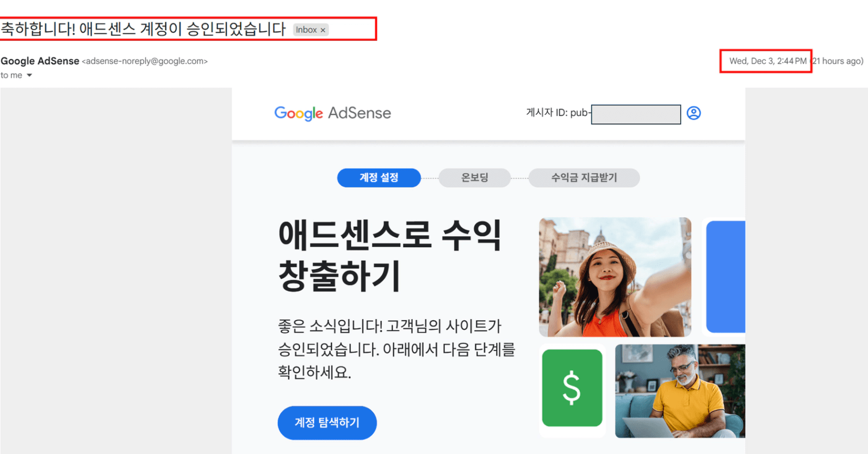Image resolution: width=868 pixels, height=454 pixels.
Task: Click the man with laptop photo
Action: pyautogui.click(x=679, y=391)
